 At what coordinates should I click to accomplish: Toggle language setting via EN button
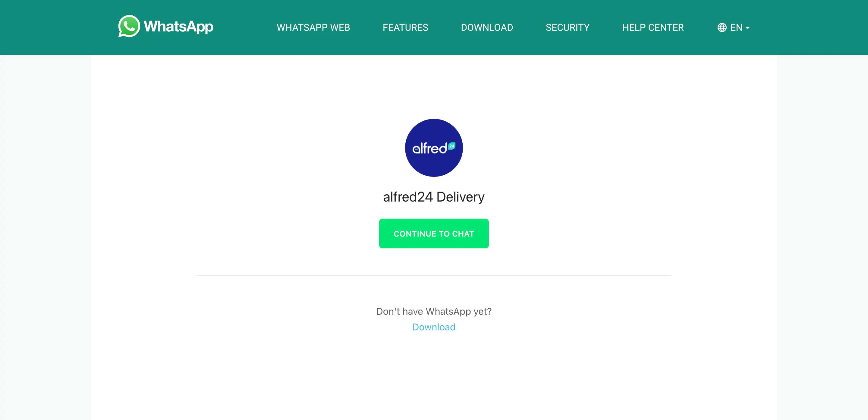point(734,27)
